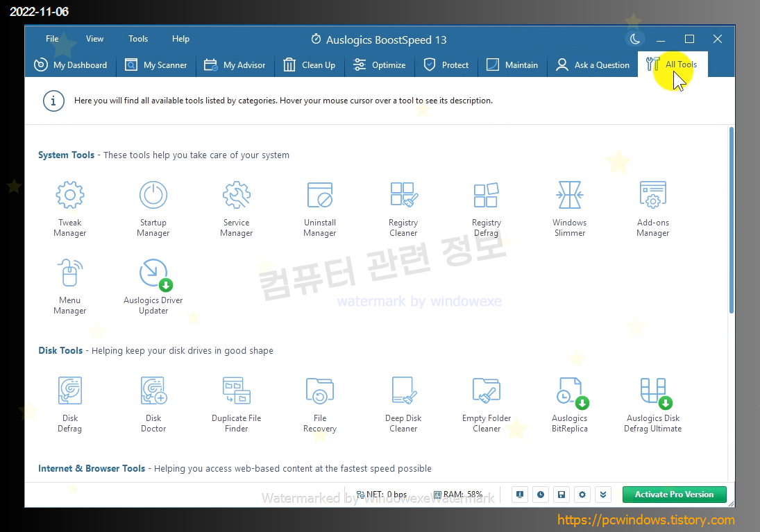Click the save disk icon in status bar

(x=561, y=495)
